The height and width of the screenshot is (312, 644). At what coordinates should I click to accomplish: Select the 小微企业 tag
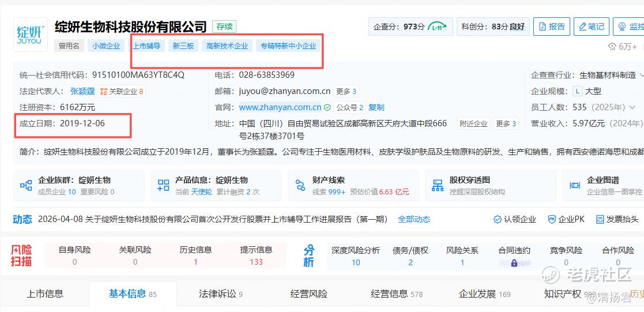106,46
